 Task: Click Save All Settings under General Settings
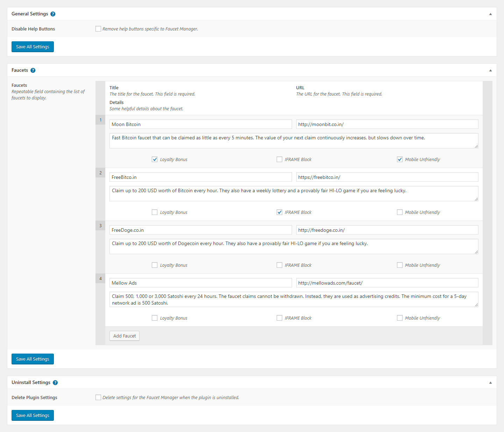[33, 47]
